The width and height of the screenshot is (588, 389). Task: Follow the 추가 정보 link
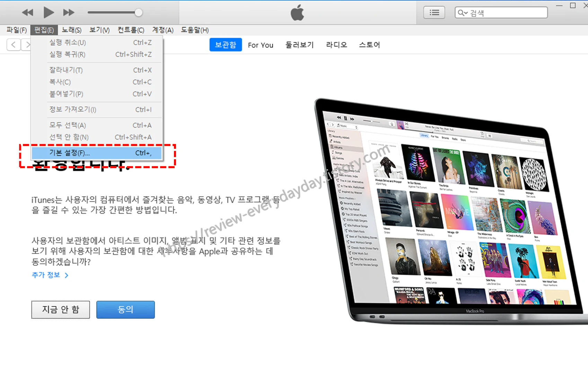pyautogui.click(x=50, y=275)
